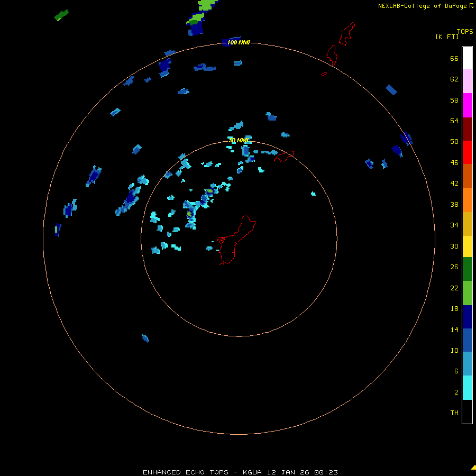Select the bright red legend swatch
This screenshot has width=476, height=476.
467,152
